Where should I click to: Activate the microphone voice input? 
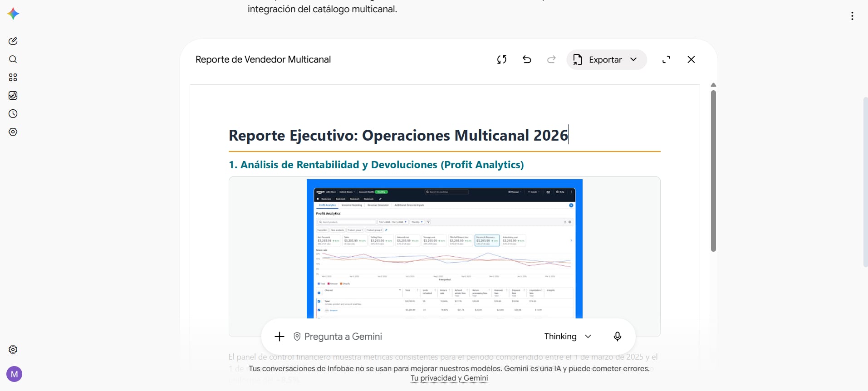(618, 337)
